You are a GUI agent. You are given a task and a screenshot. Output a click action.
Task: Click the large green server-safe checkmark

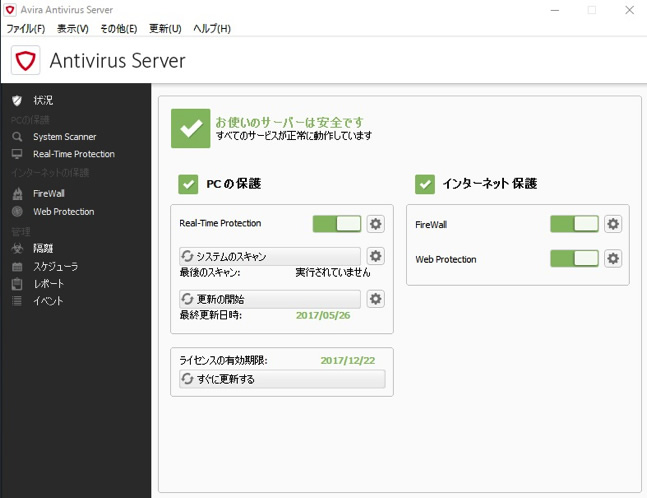(x=191, y=128)
